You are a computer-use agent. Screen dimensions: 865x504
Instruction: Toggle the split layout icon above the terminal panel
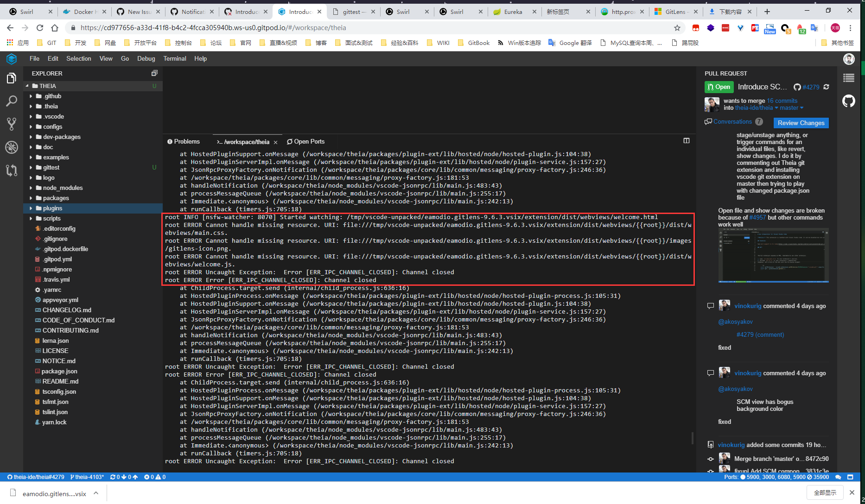687,140
